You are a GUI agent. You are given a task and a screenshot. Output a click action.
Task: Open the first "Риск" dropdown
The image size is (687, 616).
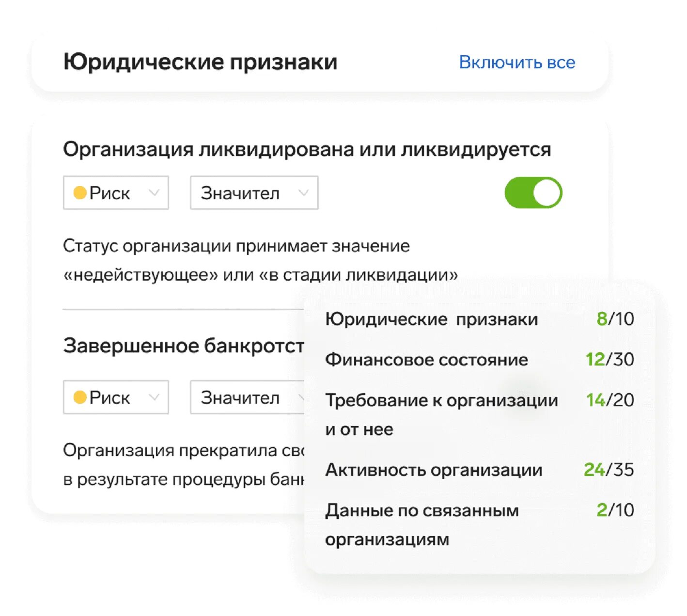pyautogui.click(x=116, y=193)
